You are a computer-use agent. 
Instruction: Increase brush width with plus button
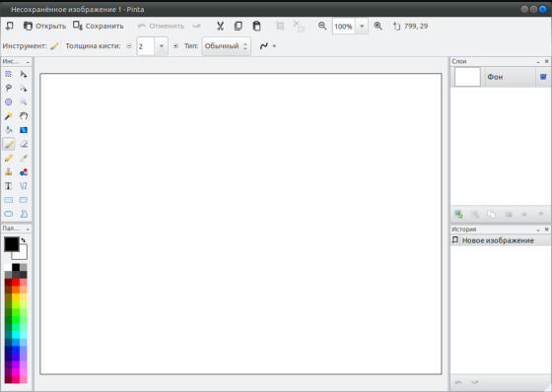pos(175,45)
